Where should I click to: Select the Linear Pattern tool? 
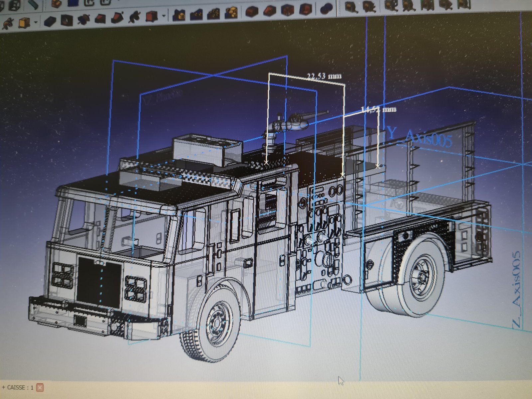point(196,14)
